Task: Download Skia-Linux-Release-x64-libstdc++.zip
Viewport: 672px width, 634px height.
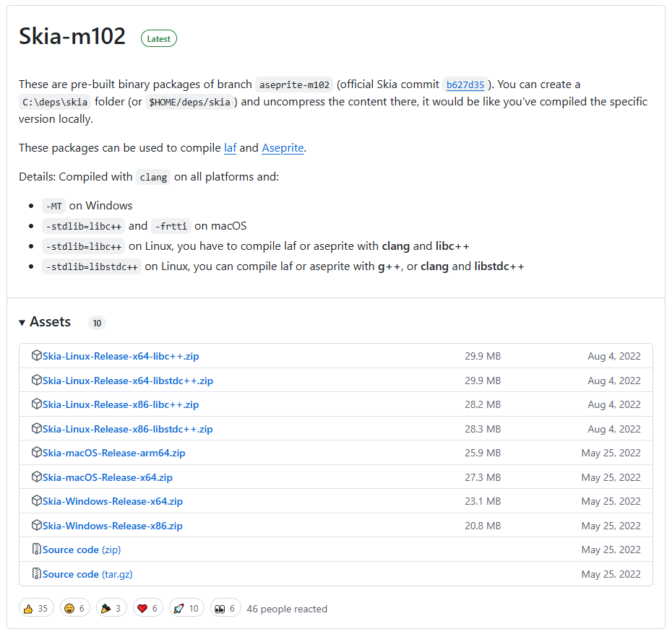Action: 128,381
